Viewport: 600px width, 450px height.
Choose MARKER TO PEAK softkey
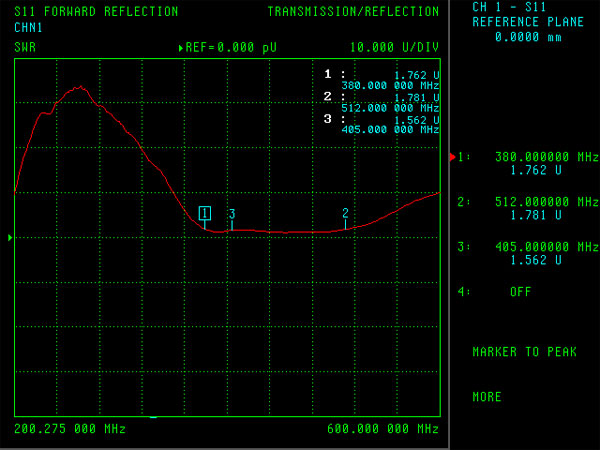[524, 352]
